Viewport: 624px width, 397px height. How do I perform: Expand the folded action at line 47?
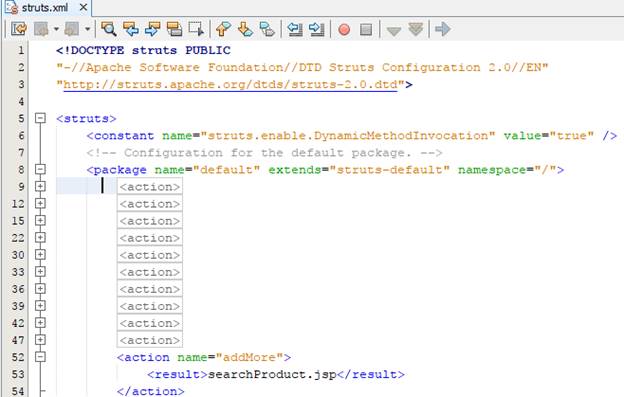coord(40,340)
